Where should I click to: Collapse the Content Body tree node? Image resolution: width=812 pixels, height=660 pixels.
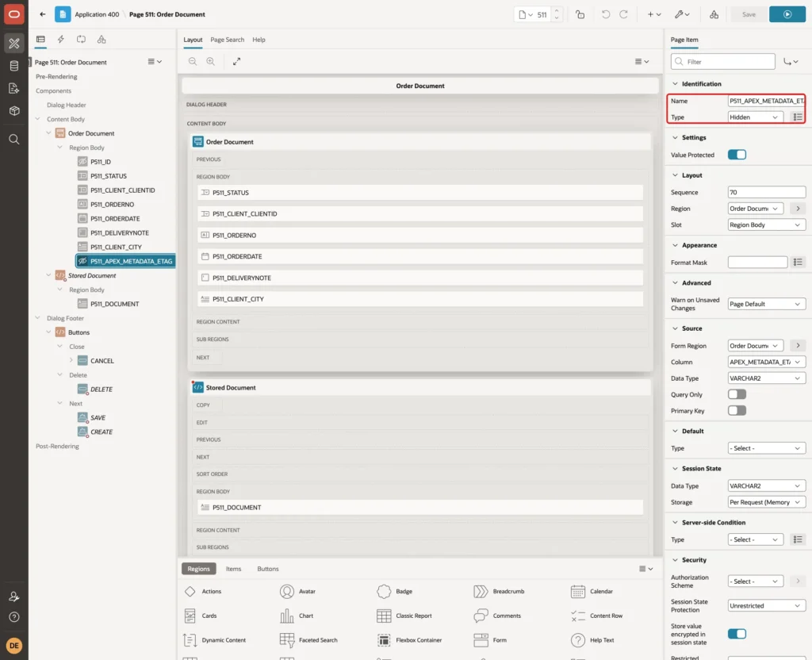(38, 119)
